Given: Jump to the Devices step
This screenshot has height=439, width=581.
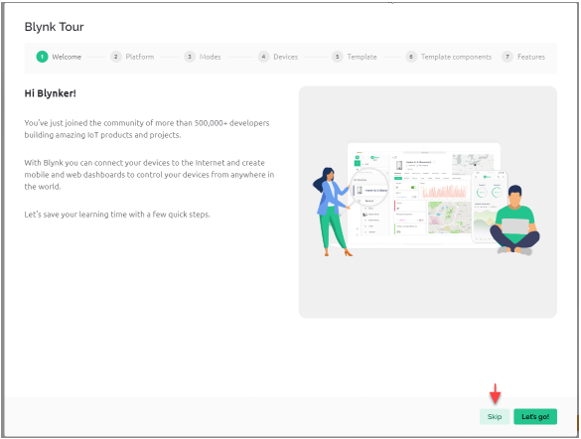Looking at the screenshot, I should (x=286, y=57).
